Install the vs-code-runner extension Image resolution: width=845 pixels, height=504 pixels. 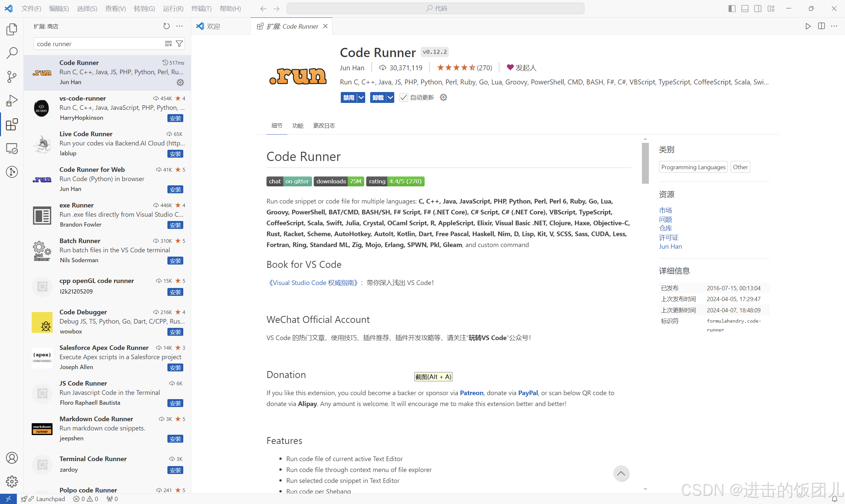click(175, 118)
